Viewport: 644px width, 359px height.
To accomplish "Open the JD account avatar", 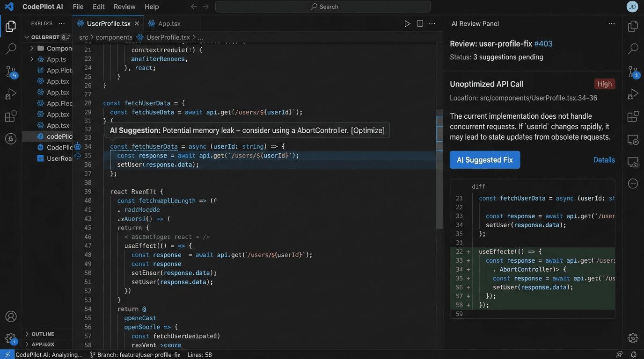I will tap(632, 7).
